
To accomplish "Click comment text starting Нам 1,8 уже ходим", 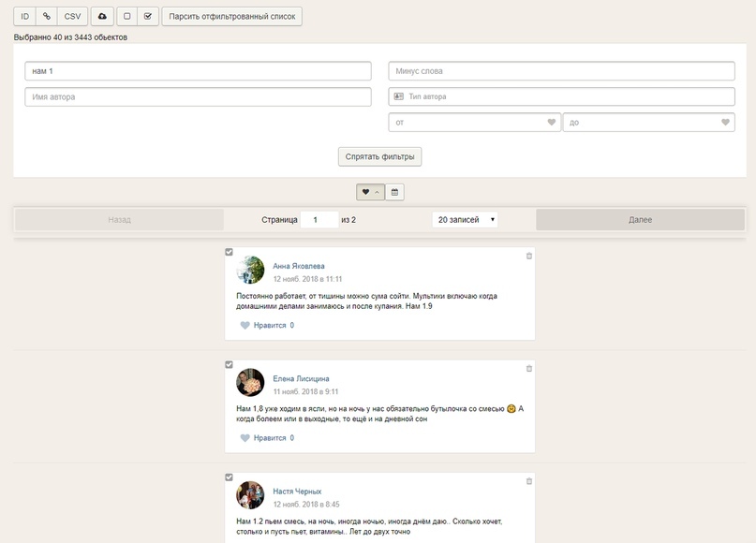I will (380, 414).
